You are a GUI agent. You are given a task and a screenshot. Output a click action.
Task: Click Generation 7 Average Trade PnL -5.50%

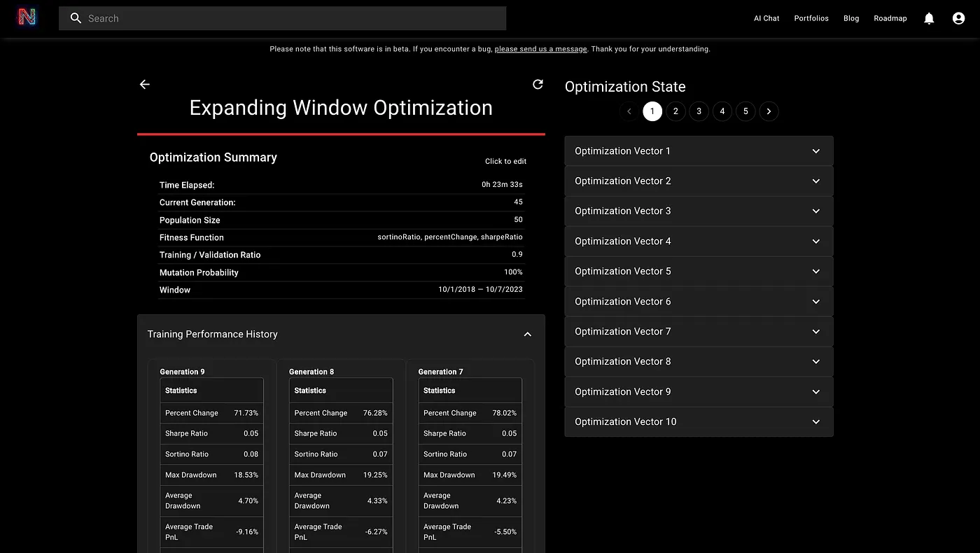pos(505,532)
